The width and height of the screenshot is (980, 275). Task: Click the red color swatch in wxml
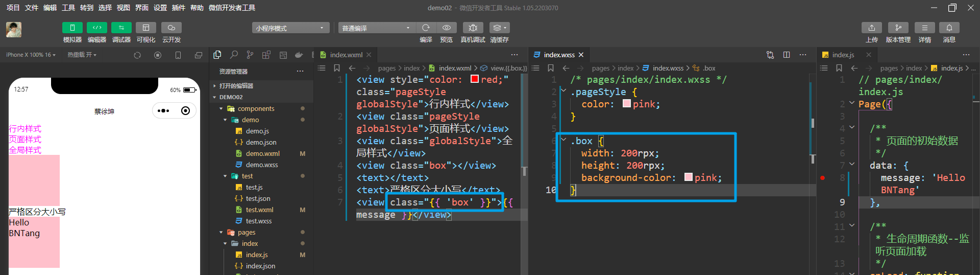pyautogui.click(x=474, y=79)
